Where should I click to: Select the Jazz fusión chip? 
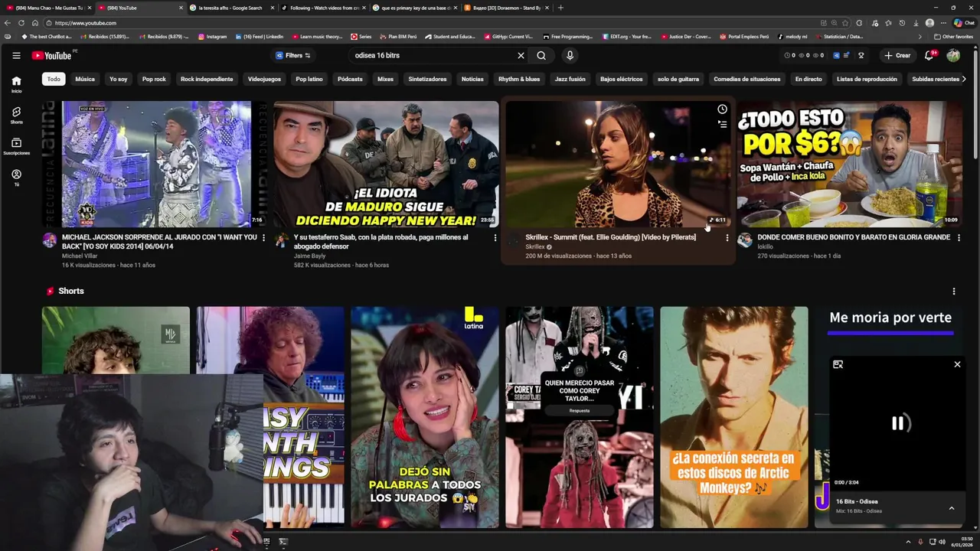[570, 79]
